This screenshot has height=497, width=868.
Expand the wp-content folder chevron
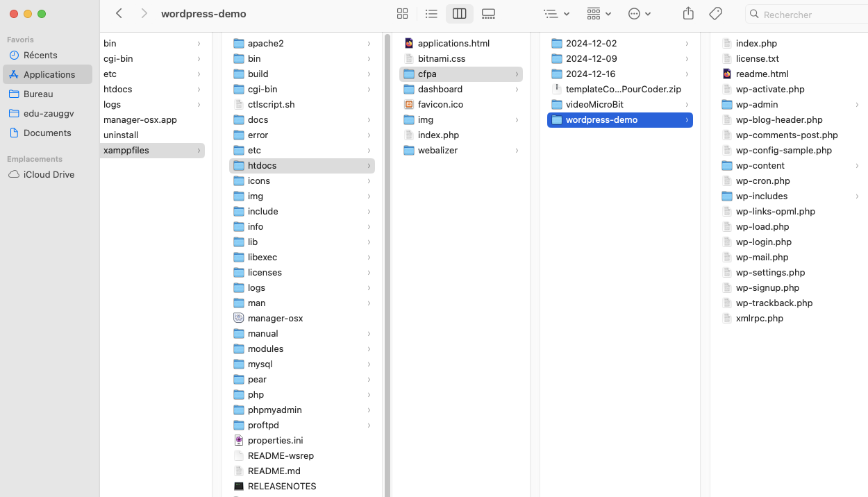(x=857, y=166)
